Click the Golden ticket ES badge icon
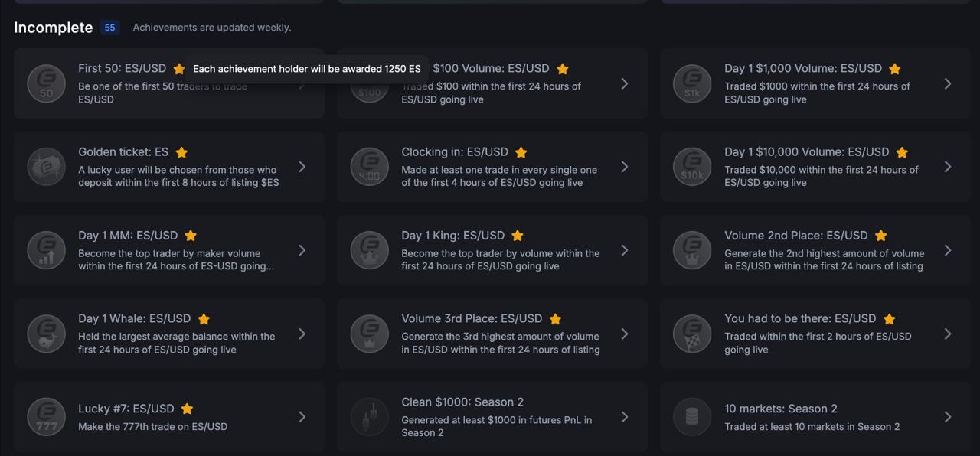980x456 pixels. click(47, 167)
